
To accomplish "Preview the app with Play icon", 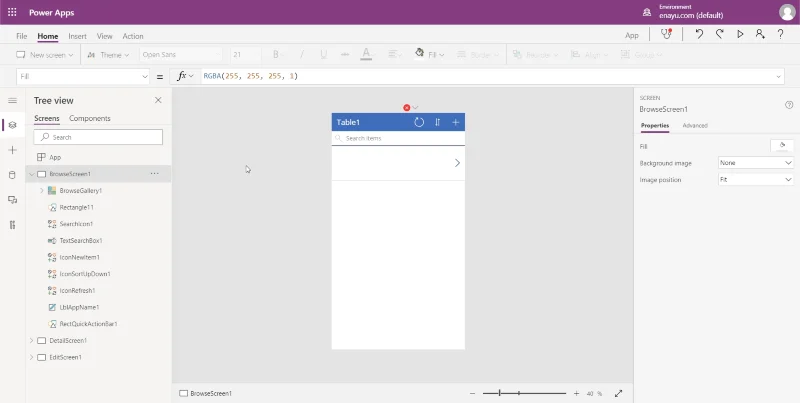I will [740, 34].
